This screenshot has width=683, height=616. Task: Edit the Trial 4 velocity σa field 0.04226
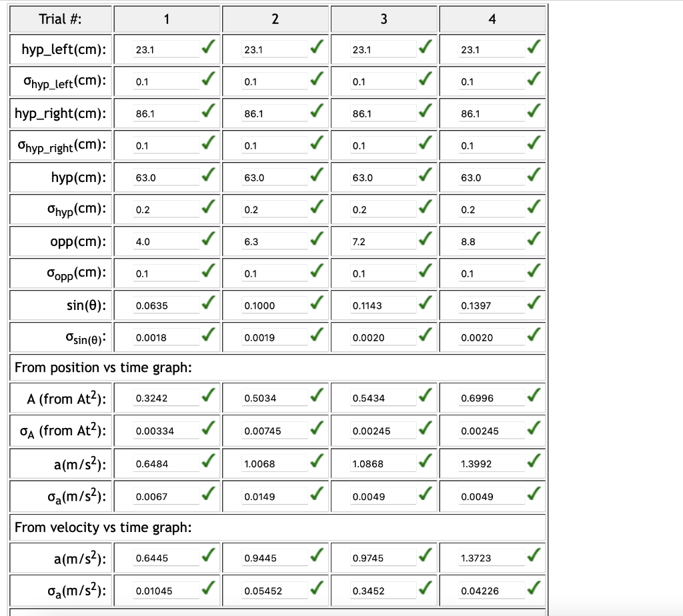(492, 591)
